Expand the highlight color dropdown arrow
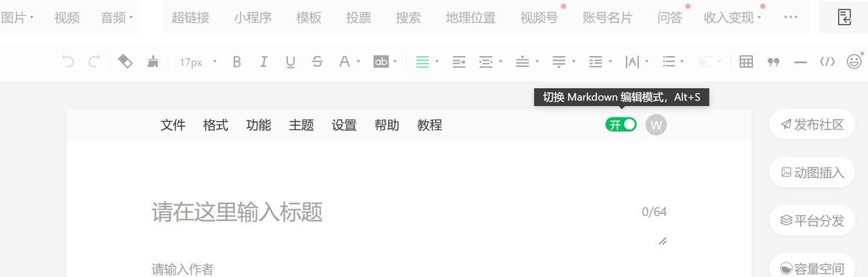 [x=395, y=62]
